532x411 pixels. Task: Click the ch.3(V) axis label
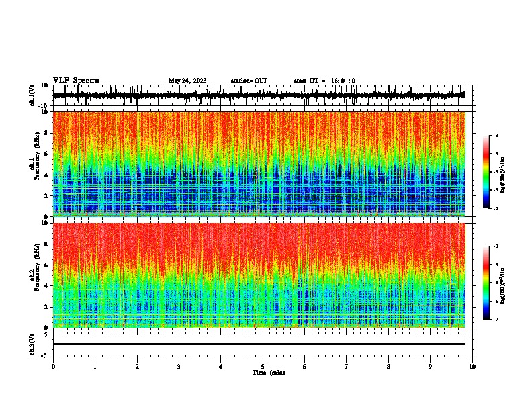tap(32, 345)
